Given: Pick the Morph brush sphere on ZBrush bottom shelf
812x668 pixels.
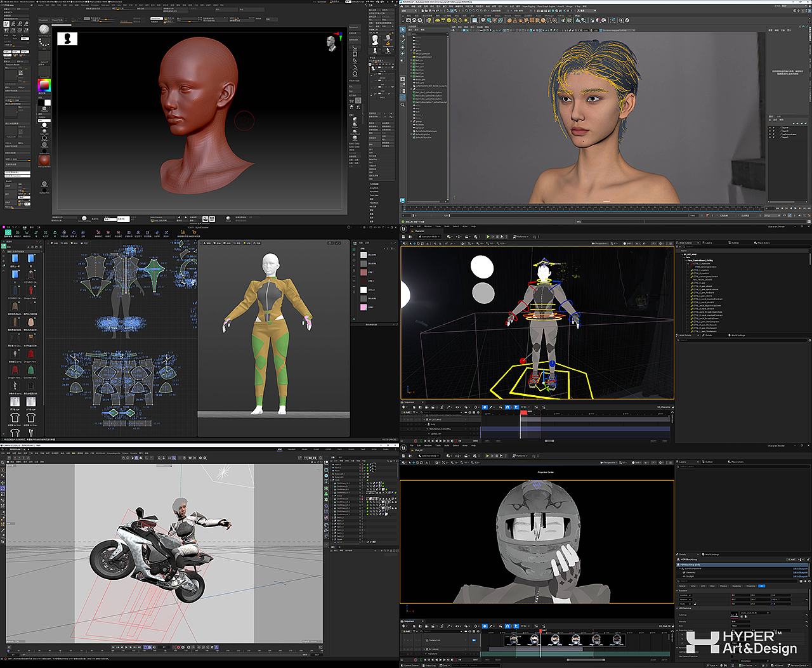Looking at the screenshot, I should [228, 219].
